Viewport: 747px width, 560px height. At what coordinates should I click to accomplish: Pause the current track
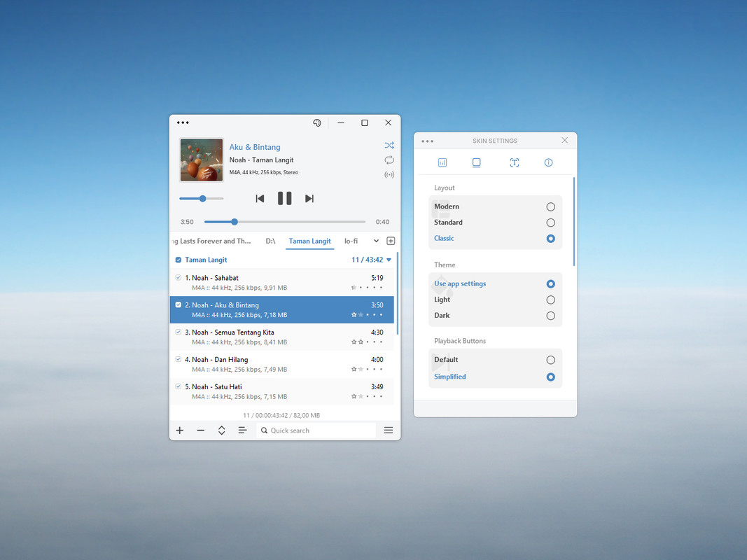click(284, 198)
